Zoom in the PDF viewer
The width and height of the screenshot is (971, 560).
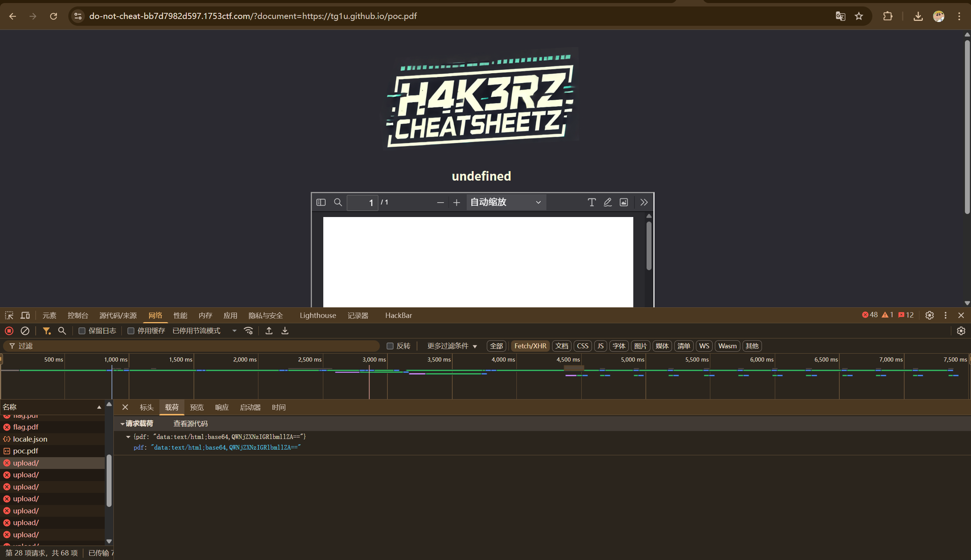pos(456,202)
